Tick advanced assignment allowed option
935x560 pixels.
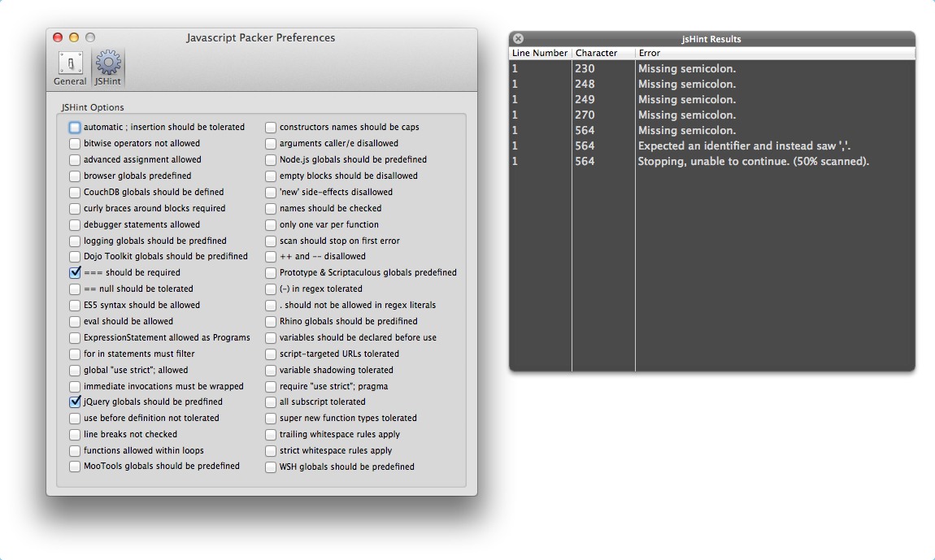pos(75,160)
